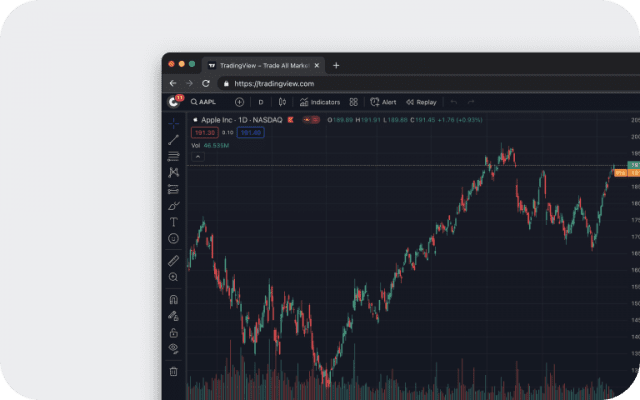640x400 pixels.
Task: Open the emoji icons tool
Action: pos(173,239)
